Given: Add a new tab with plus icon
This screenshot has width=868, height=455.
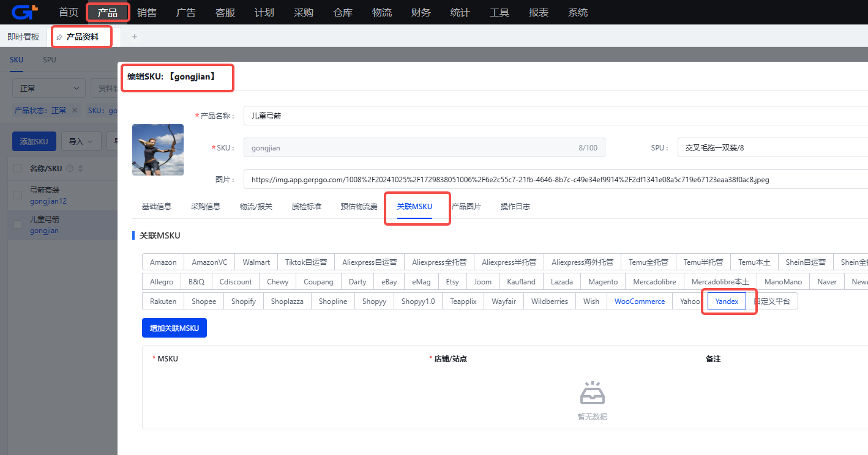Looking at the screenshot, I should pos(135,37).
